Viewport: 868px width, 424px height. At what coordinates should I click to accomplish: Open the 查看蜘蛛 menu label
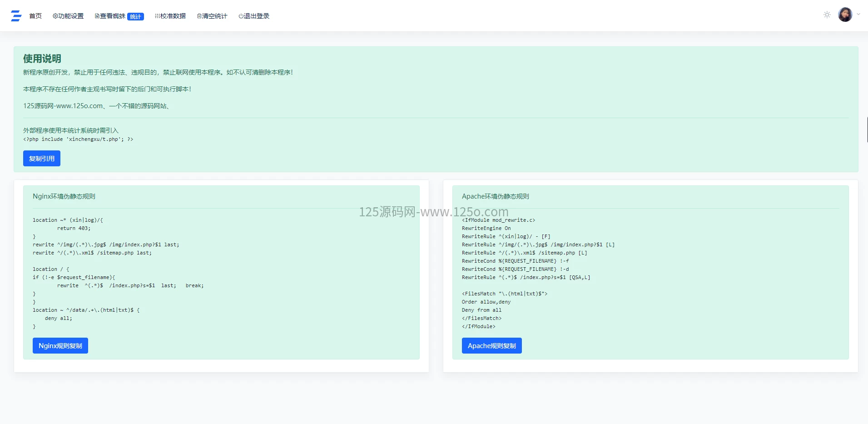coord(113,16)
